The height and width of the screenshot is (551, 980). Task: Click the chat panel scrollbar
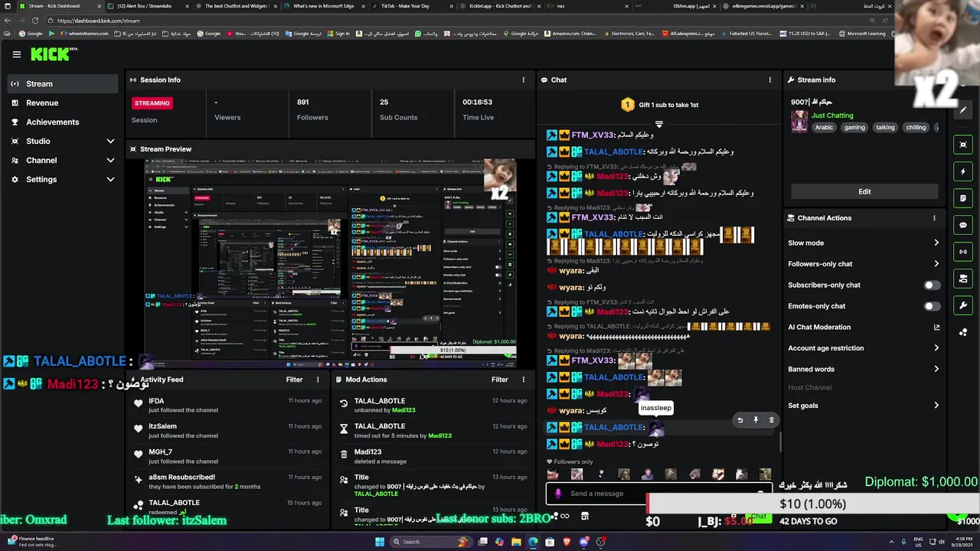point(780,441)
